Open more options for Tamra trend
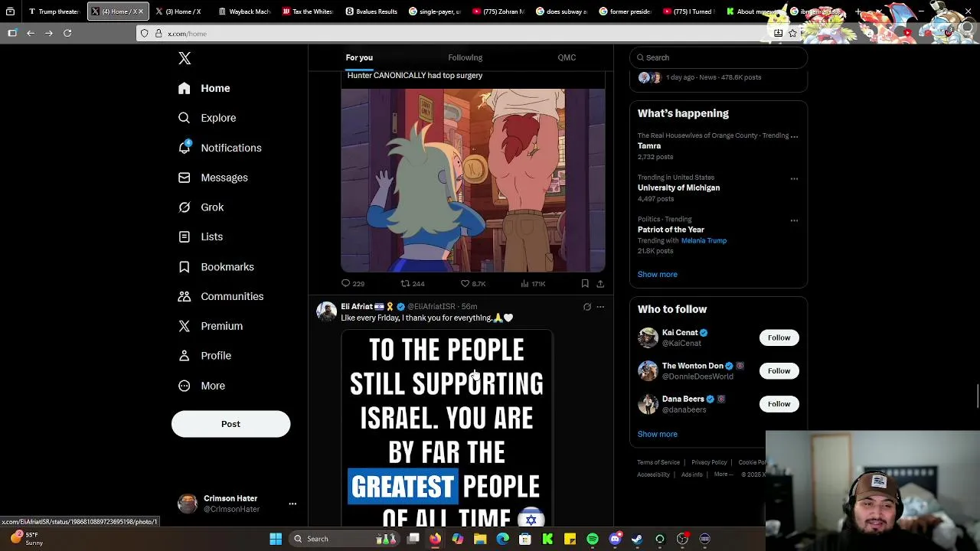 (x=794, y=136)
